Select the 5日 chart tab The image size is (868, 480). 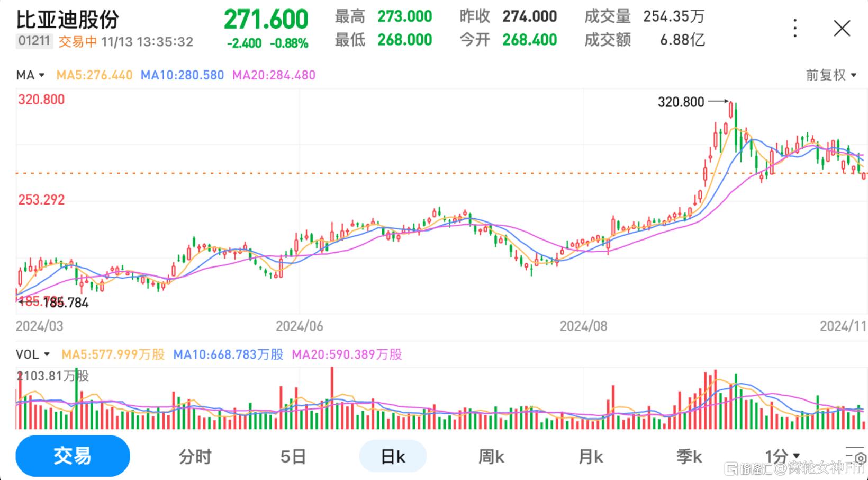[293, 456]
